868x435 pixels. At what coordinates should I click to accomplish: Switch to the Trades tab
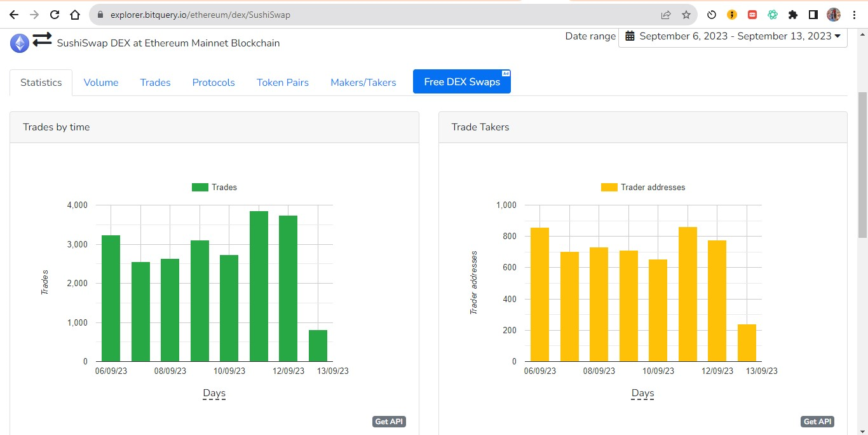[156, 83]
